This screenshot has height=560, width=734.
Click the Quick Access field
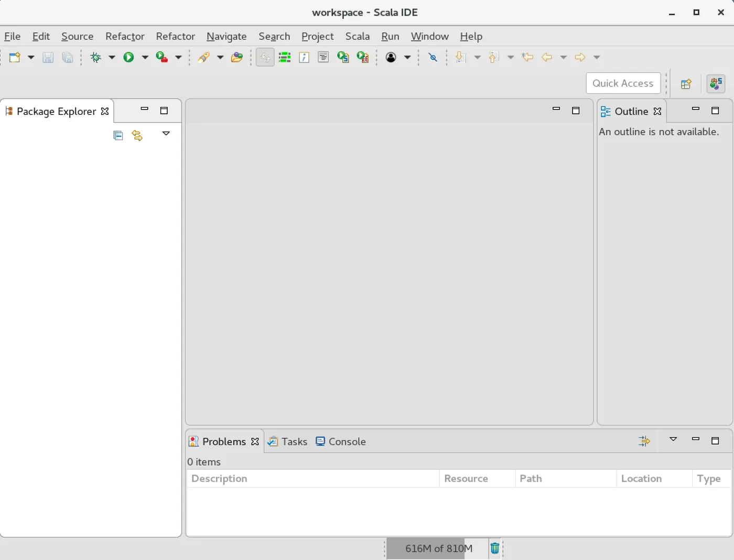[623, 83]
